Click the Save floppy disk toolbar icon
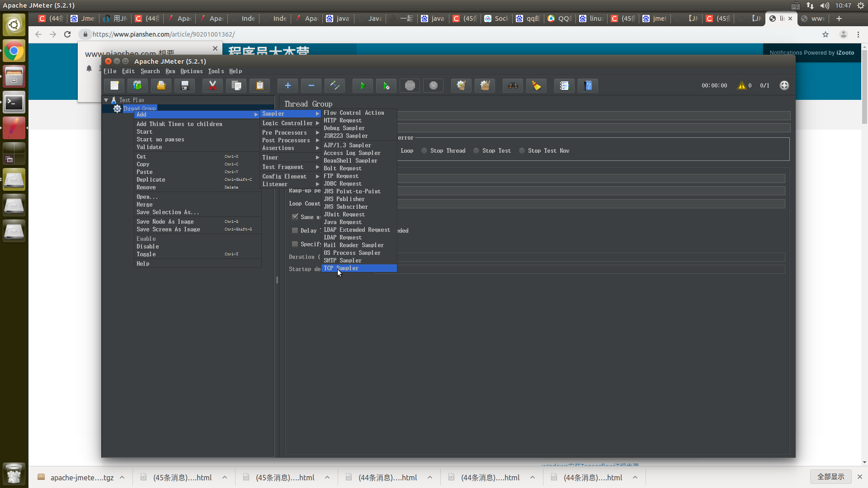868x488 pixels. click(x=184, y=85)
